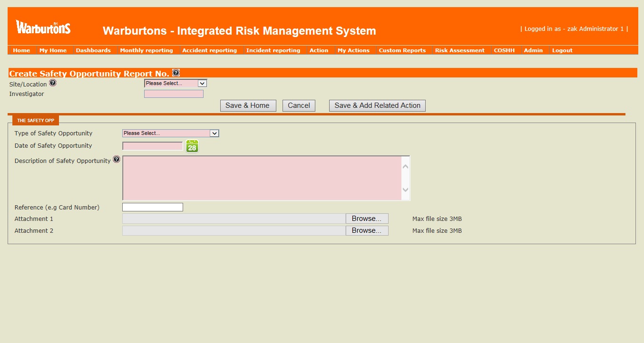Click help icon beside Report No. heading

pyautogui.click(x=176, y=73)
